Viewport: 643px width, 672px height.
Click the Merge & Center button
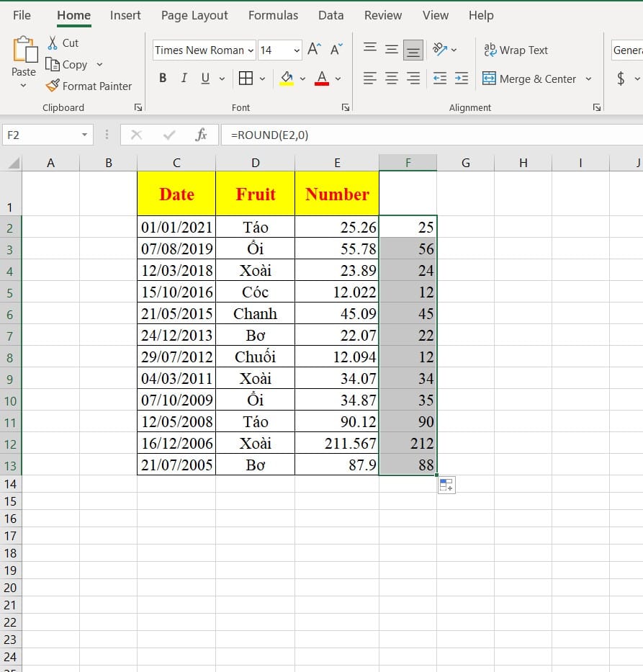(529, 79)
